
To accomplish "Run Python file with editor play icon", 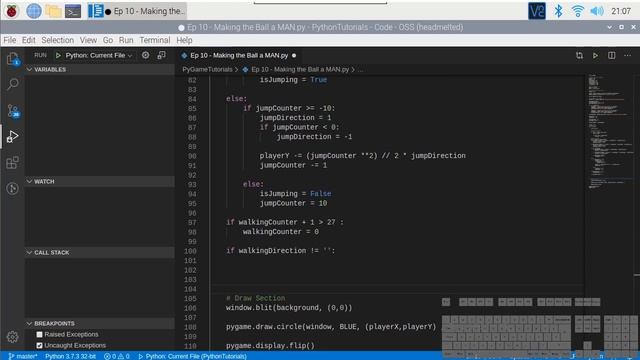I will (596, 55).
